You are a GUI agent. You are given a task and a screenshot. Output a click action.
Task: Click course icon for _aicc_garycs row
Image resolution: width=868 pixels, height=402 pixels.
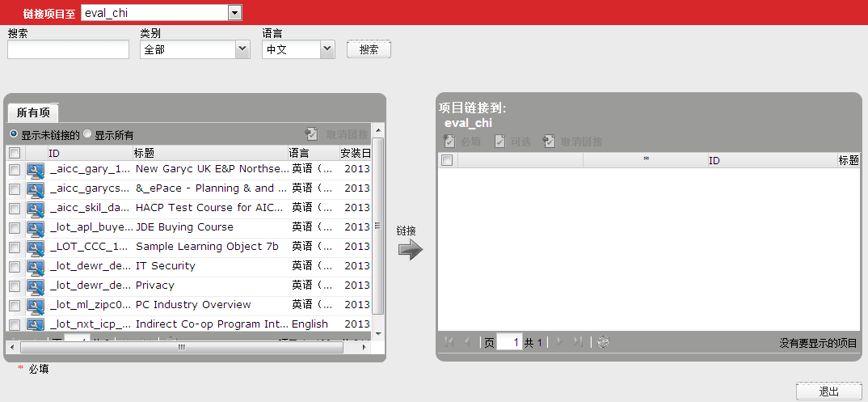[36, 189]
